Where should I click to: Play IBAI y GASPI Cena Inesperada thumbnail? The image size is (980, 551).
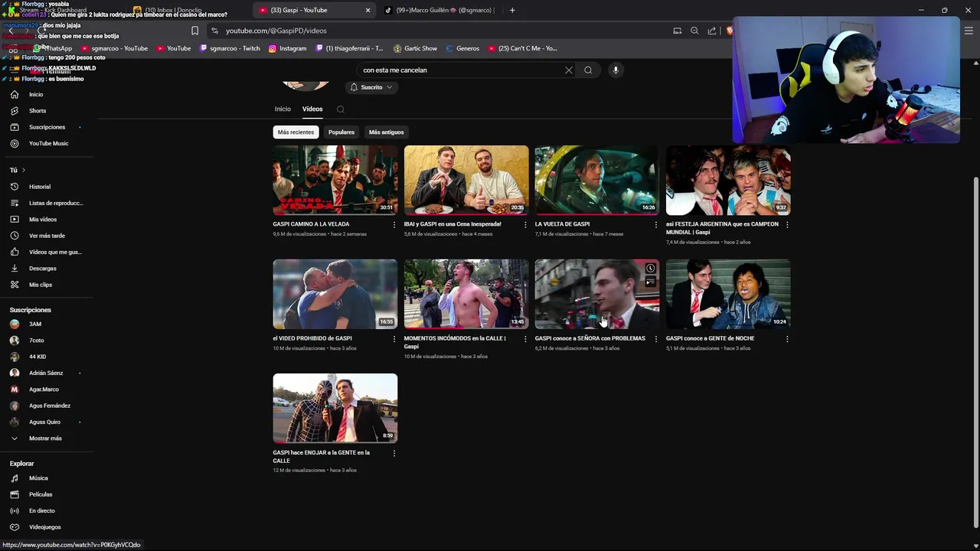point(466,180)
